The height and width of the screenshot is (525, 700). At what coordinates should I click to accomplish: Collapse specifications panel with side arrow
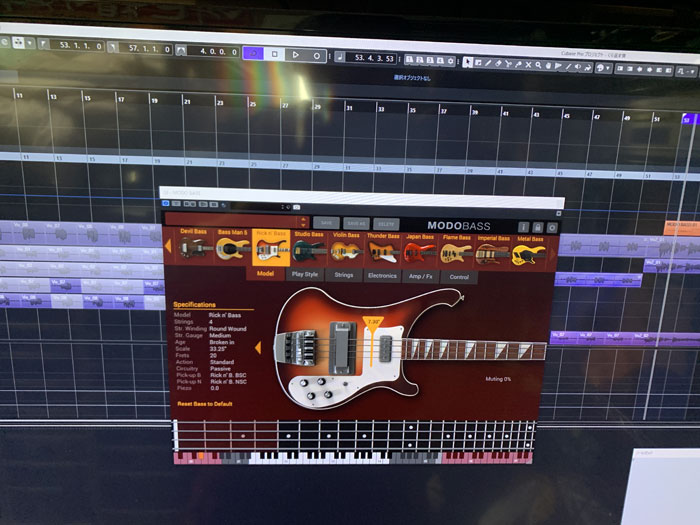(258, 348)
